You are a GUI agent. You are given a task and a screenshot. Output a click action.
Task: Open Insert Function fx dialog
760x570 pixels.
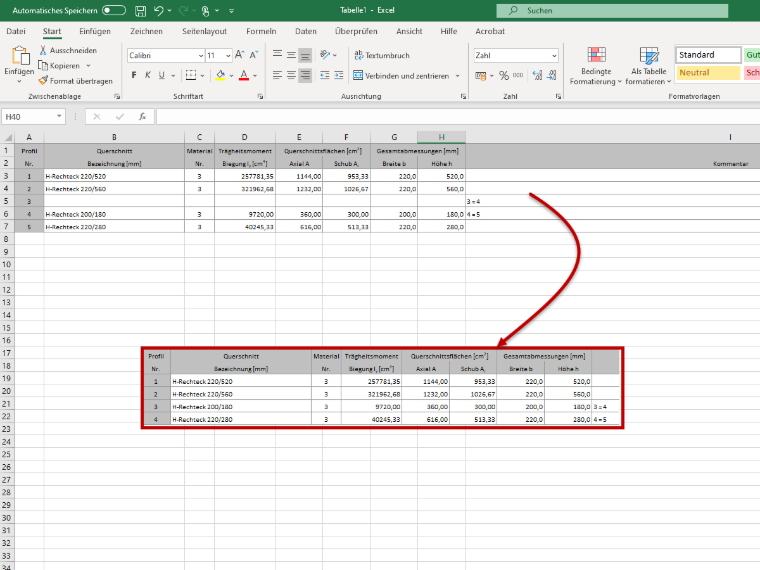(x=142, y=116)
